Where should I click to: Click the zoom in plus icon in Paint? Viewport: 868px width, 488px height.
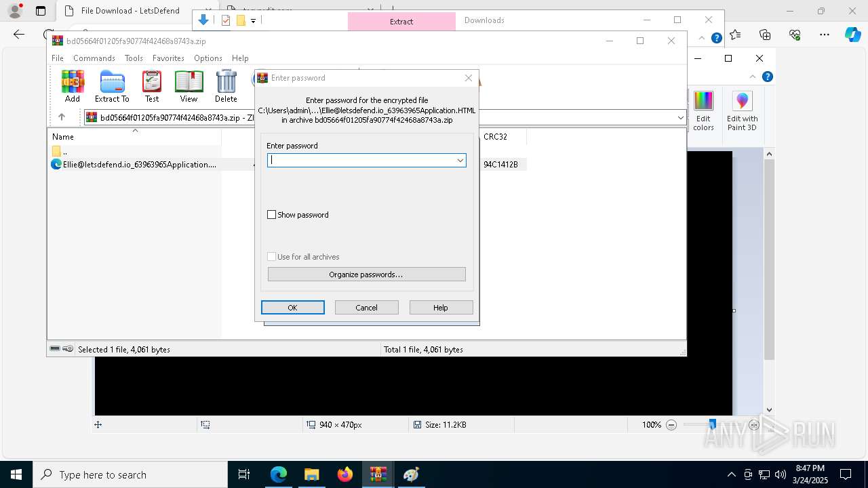(753, 425)
